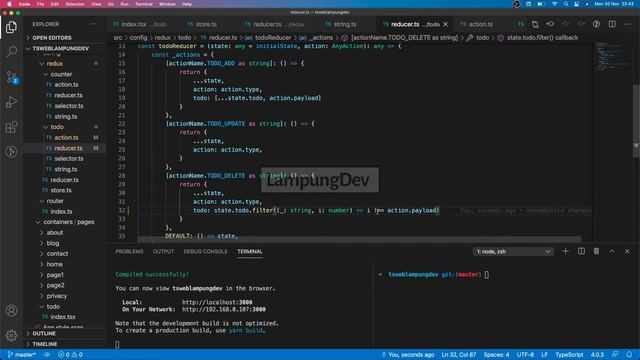
Task: Open the Source Control view
Action: coord(11,77)
